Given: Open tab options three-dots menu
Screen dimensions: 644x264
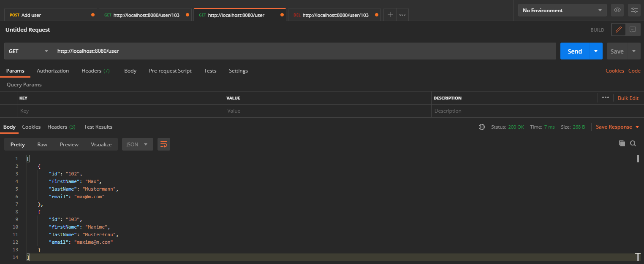Looking at the screenshot, I should tap(402, 15).
